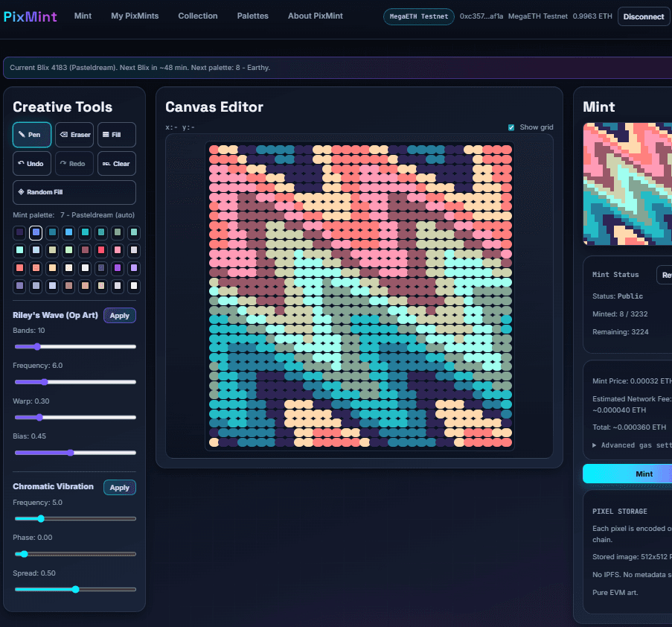Apply the Chromatic Vibration effect

pyautogui.click(x=119, y=487)
